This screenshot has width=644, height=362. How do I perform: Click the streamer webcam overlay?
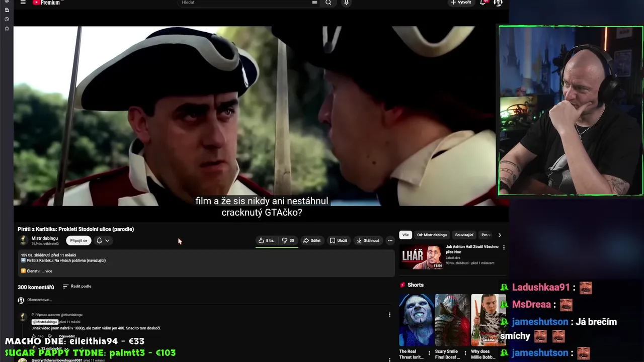pos(571,111)
